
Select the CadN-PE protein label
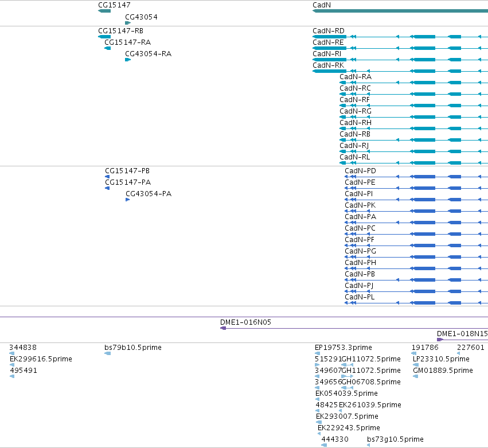[x=360, y=182]
